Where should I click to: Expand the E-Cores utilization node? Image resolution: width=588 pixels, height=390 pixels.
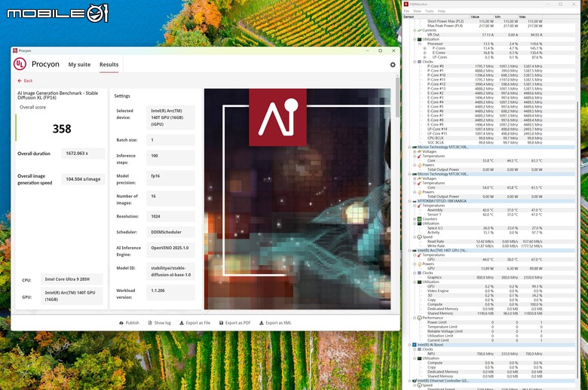424,53
